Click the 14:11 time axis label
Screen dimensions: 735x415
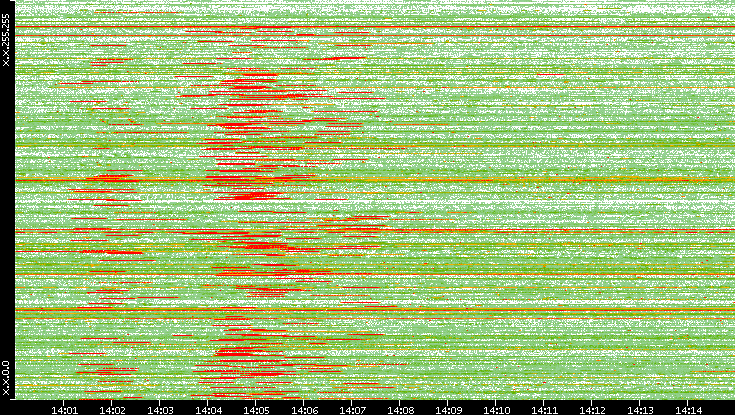click(x=544, y=410)
